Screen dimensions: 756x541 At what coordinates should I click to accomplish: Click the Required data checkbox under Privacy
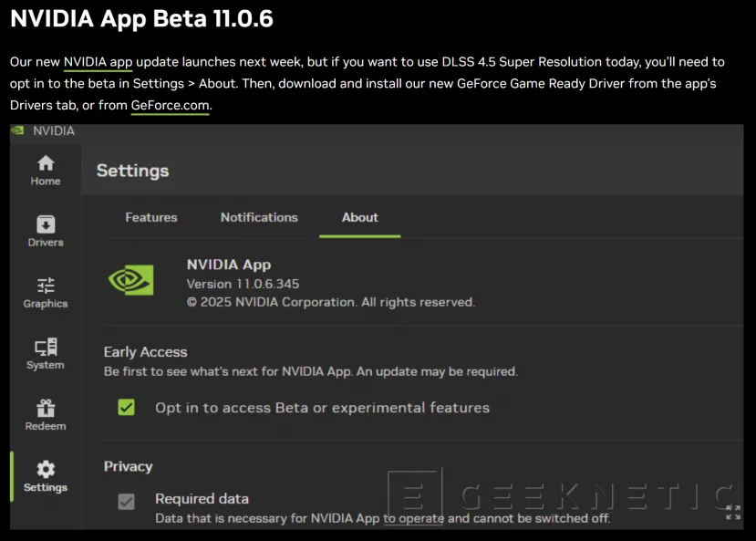tap(127, 500)
